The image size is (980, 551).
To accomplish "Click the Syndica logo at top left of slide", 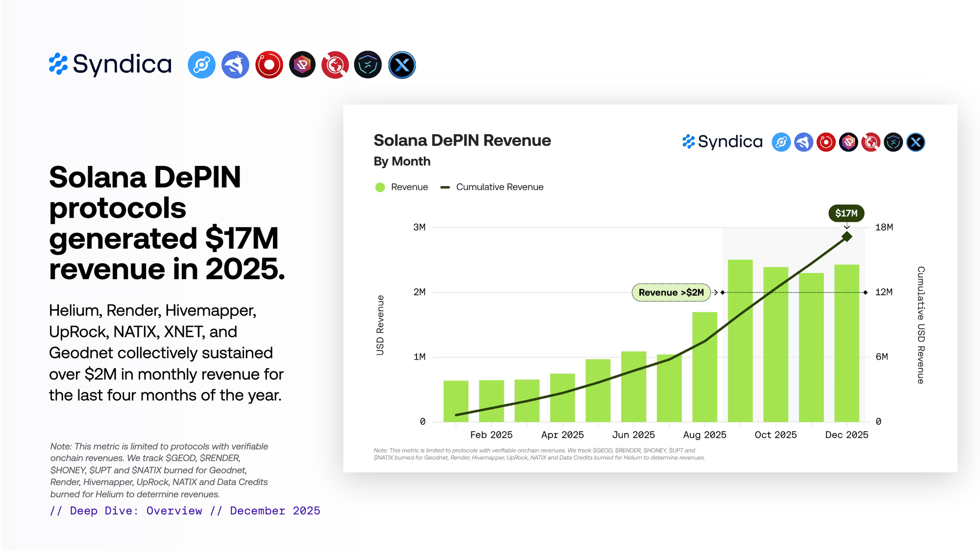I will pyautogui.click(x=110, y=64).
